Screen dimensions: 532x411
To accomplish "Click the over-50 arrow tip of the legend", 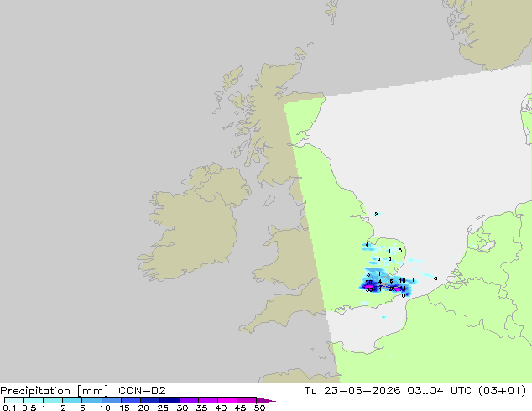I will point(266,400).
